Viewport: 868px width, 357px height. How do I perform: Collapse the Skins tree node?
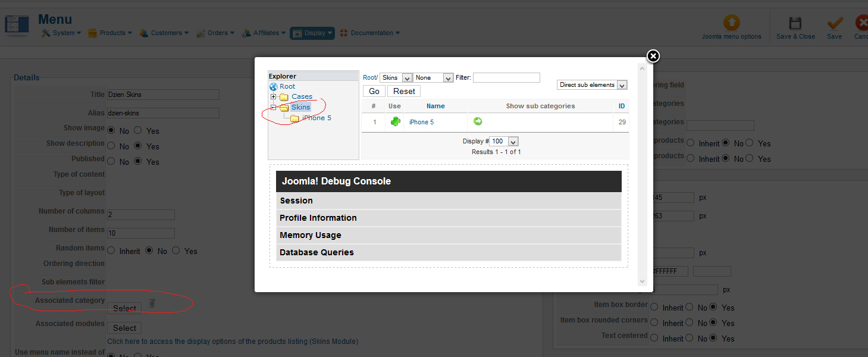click(273, 108)
